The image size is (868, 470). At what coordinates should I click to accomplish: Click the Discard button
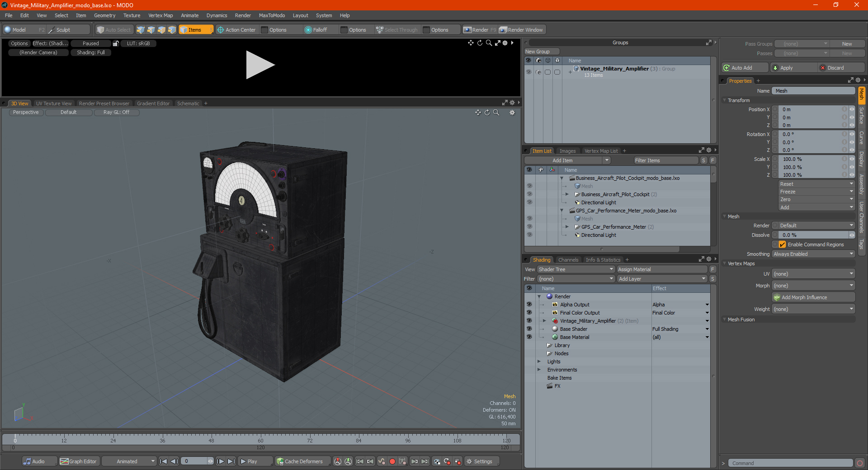click(x=841, y=68)
